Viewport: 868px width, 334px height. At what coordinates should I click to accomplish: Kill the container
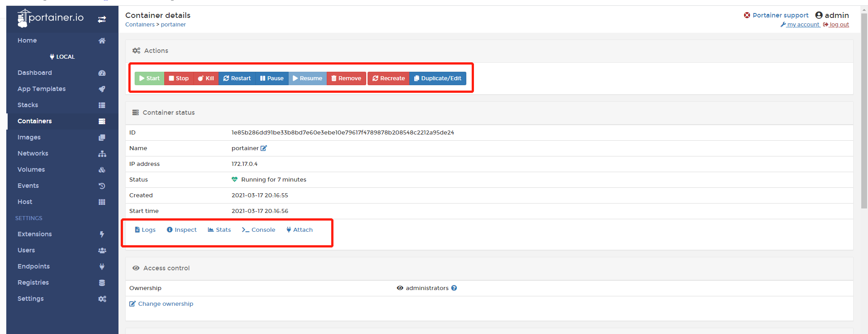pos(206,78)
